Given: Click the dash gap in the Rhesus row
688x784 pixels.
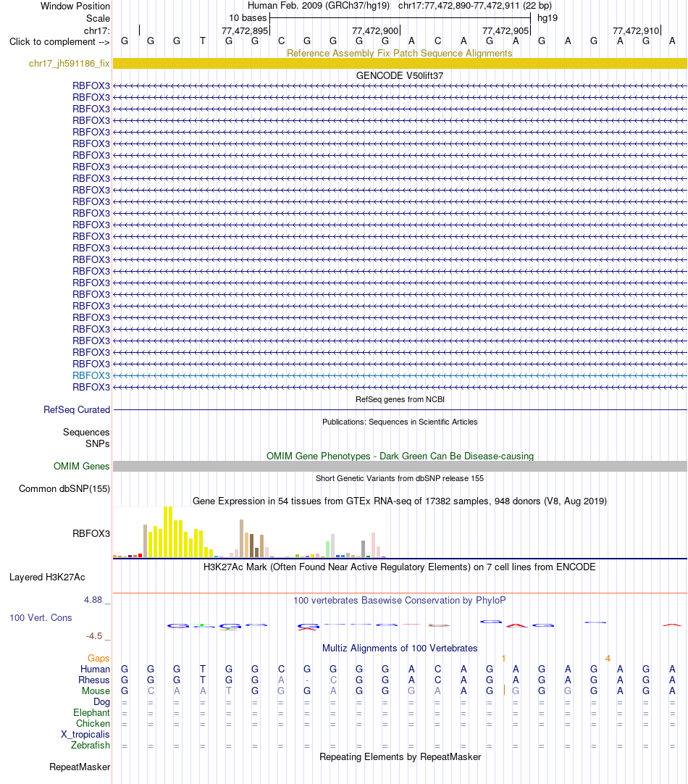Looking at the screenshot, I should tap(307, 680).
